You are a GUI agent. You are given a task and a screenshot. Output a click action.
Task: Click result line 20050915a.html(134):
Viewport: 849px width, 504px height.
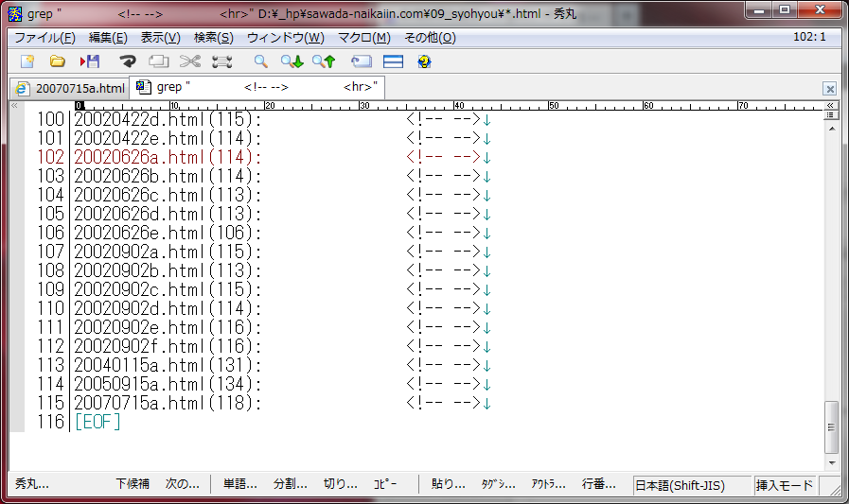tap(168, 384)
